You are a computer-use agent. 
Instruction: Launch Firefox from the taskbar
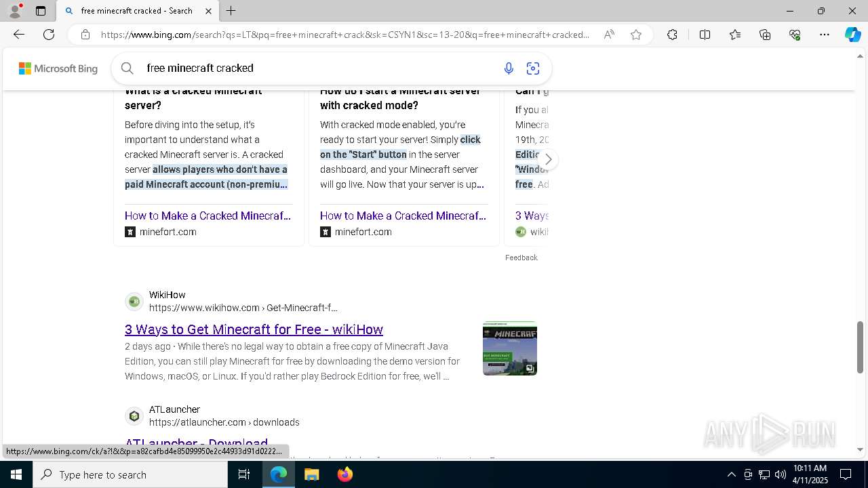coord(344,474)
